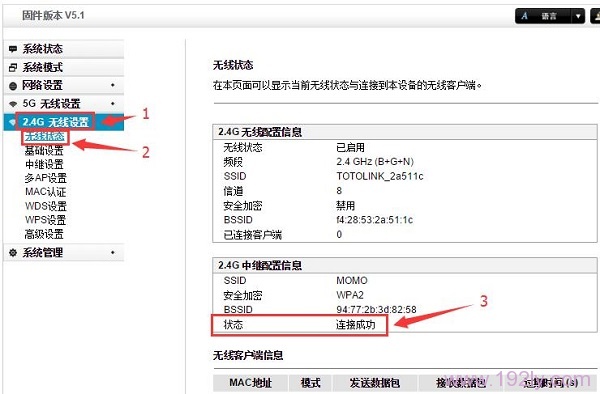Click connected clients (已连接客户端) value 0
The image size is (600, 394).
[339, 234]
